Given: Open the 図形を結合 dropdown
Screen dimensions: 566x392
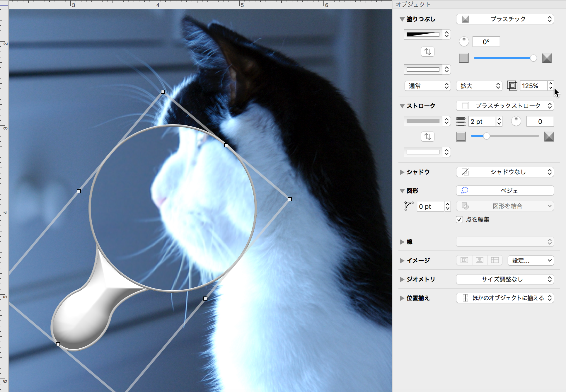Looking at the screenshot, I should click(505, 206).
